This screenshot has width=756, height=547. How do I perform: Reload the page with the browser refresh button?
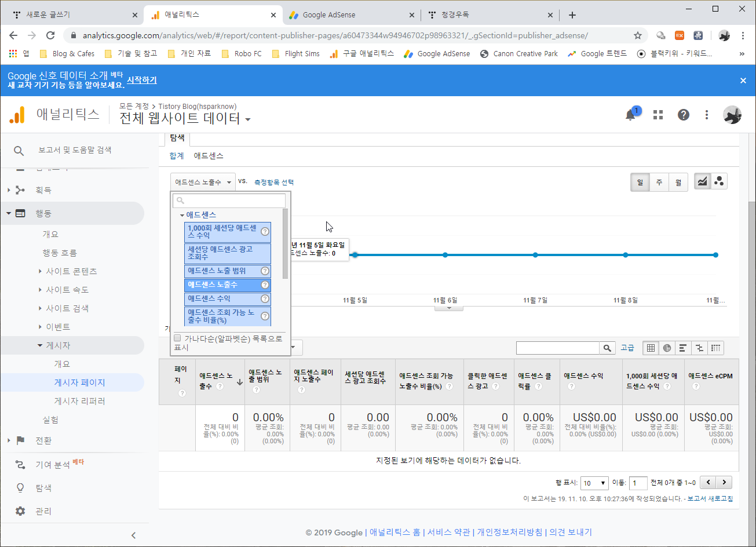[50, 35]
